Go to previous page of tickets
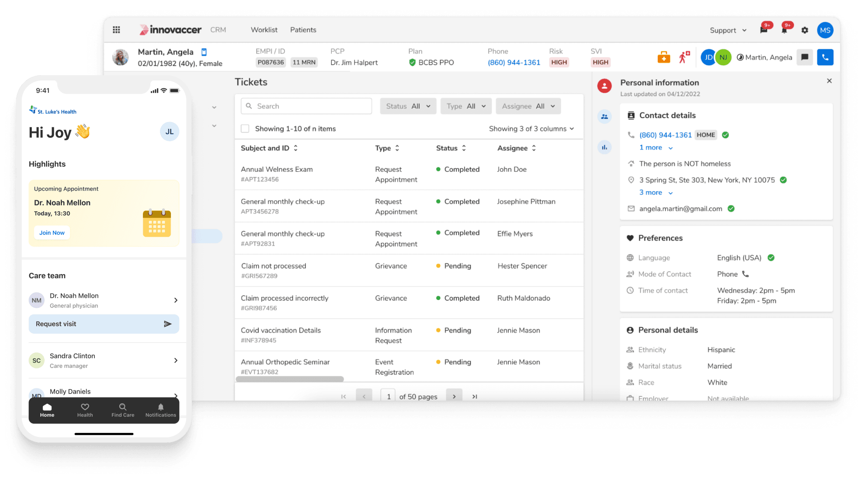 tap(364, 396)
